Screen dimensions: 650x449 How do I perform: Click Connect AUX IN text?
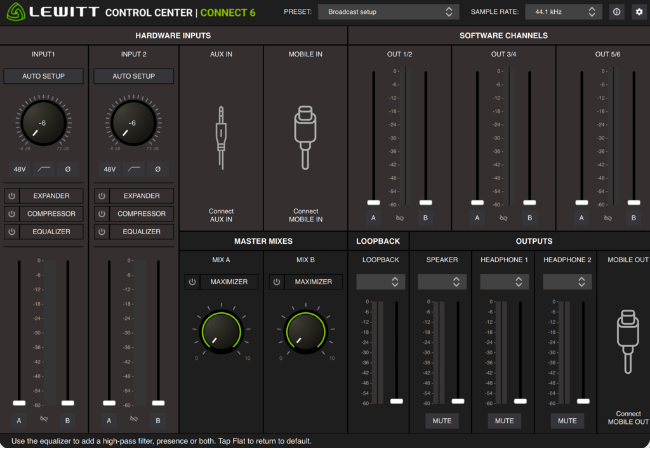click(221, 215)
